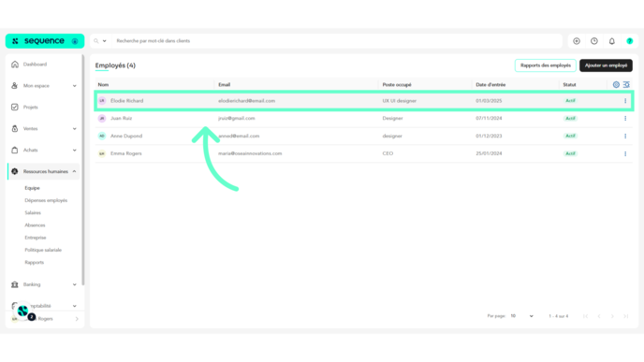Go to the next page arrow

click(x=612, y=316)
